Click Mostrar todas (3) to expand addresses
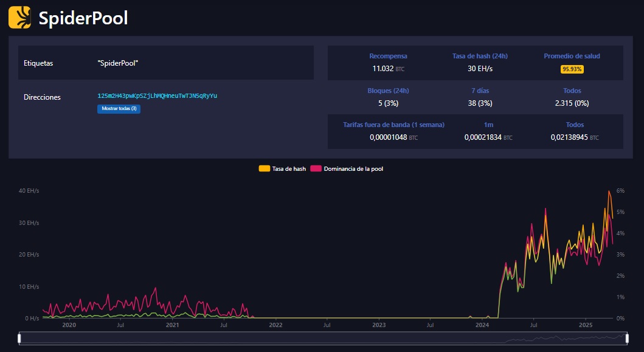The height and width of the screenshot is (352, 644). [x=119, y=109]
